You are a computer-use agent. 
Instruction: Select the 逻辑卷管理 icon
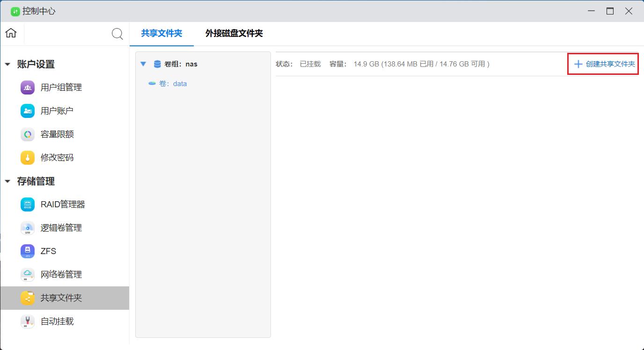coord(28,228)
